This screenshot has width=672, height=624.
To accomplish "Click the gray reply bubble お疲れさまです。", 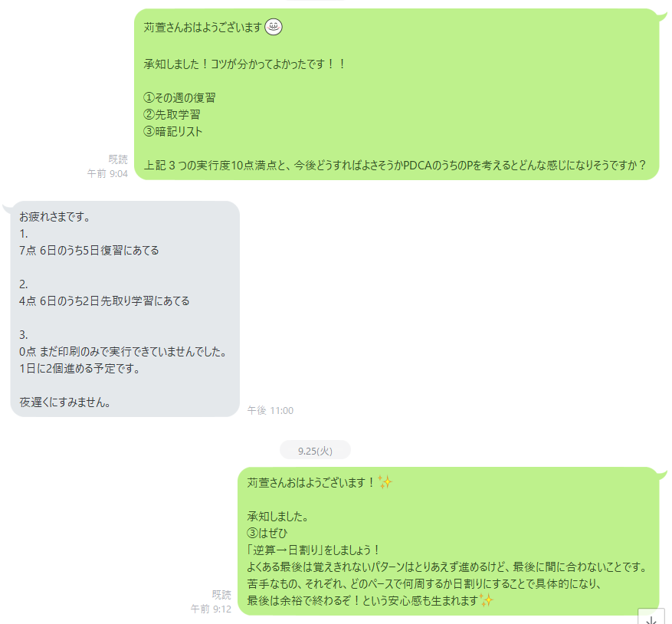I will click(x=125, y=309).
